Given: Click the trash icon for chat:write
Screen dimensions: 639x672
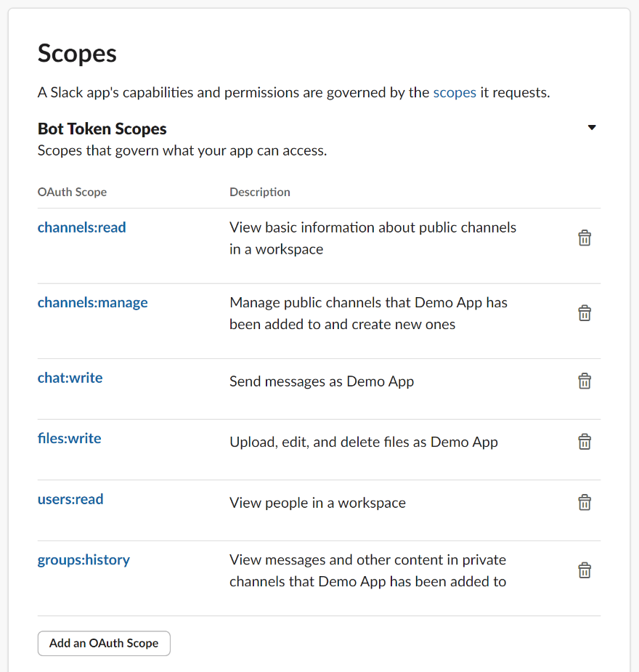Looking at the screenshot, I should 584,381.
